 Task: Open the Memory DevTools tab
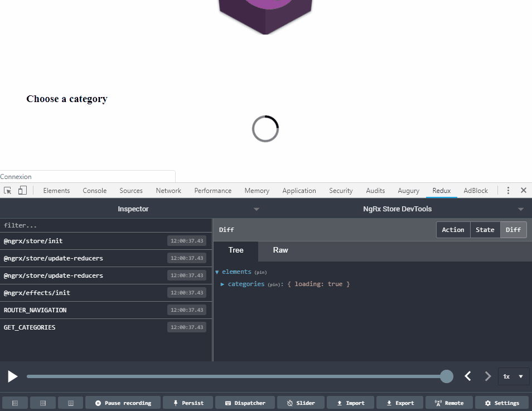(257, 190)
